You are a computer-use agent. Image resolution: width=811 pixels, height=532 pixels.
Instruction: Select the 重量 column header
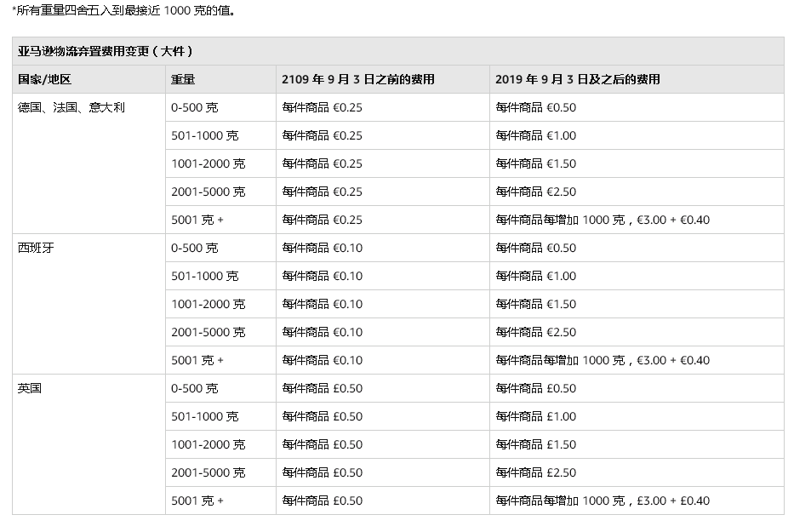(183, 79)
